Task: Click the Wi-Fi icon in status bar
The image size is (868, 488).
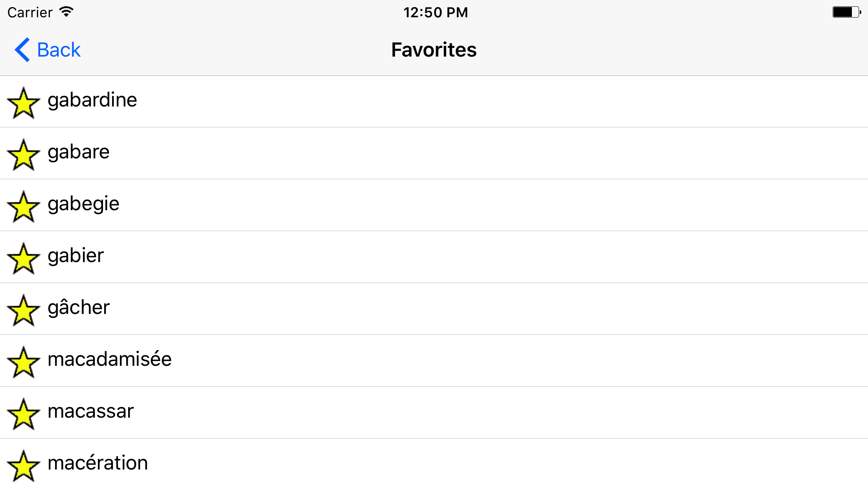Action: (66, 12)
